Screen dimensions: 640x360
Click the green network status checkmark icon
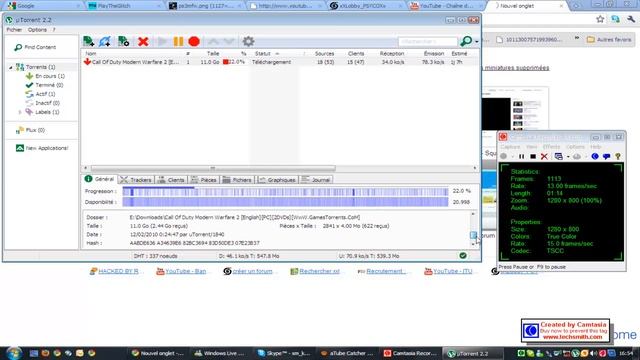point(463,256)
